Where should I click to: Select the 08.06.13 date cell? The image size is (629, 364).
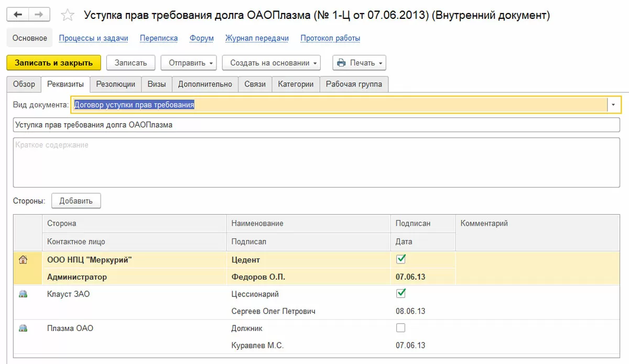423,311
